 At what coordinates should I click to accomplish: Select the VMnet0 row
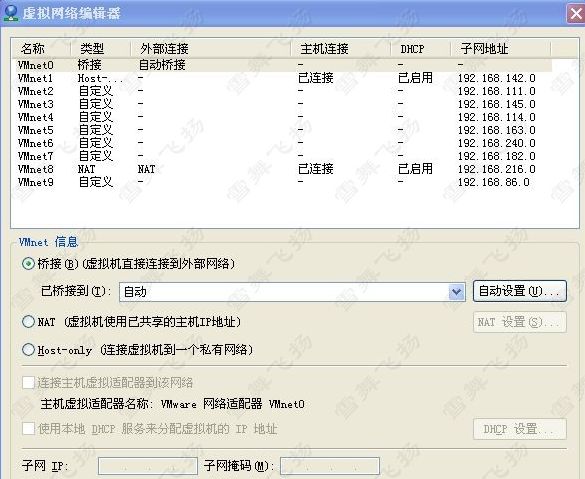pyautogui.click(x=282, y=65)
